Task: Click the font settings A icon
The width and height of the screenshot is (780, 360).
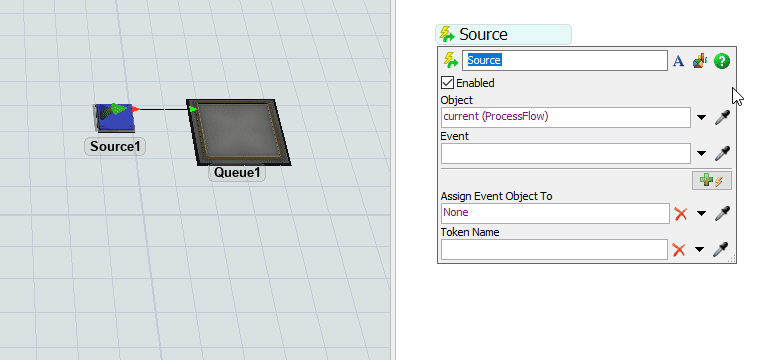Action: [x=679, y=61]
